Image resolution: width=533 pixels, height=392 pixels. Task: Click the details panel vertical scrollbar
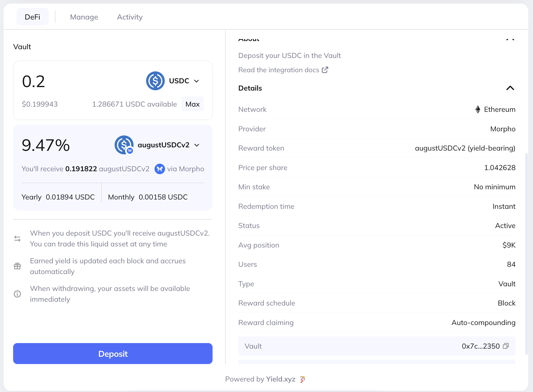tap(526, 253)
